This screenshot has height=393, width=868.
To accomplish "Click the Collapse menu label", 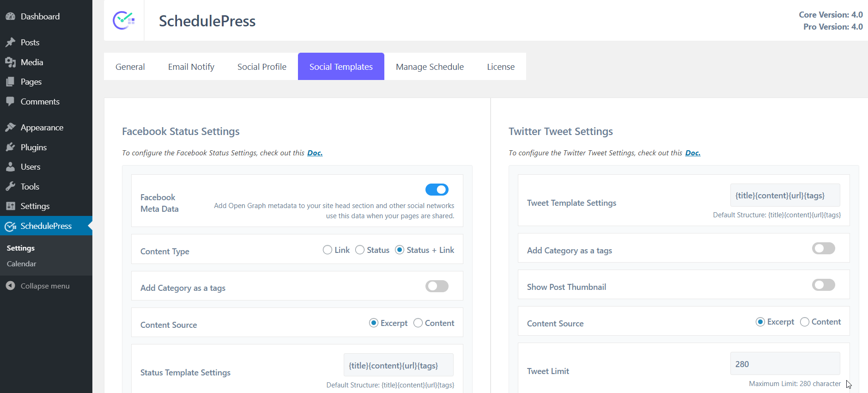I will click(x=45, y=286).
